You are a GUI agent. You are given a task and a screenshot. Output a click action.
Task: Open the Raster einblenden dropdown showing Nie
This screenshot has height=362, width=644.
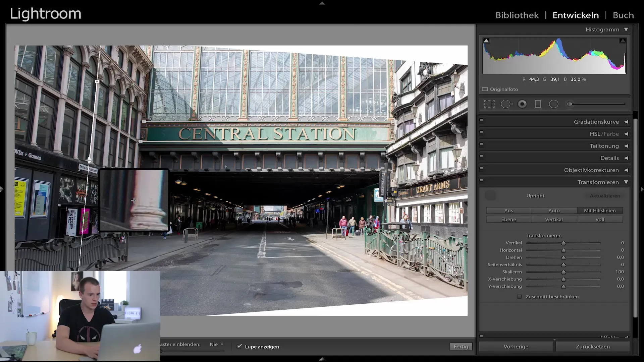click(216, 344)
